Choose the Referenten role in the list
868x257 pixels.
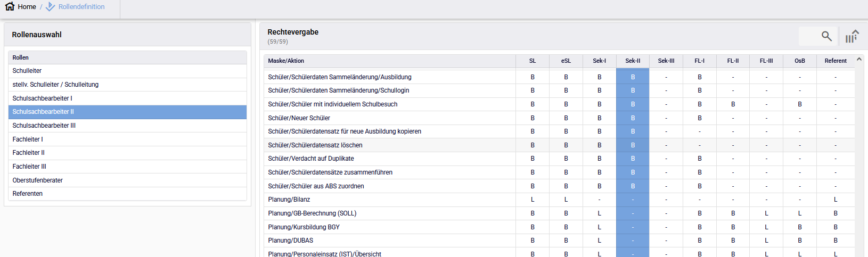[x=28, y=194]
